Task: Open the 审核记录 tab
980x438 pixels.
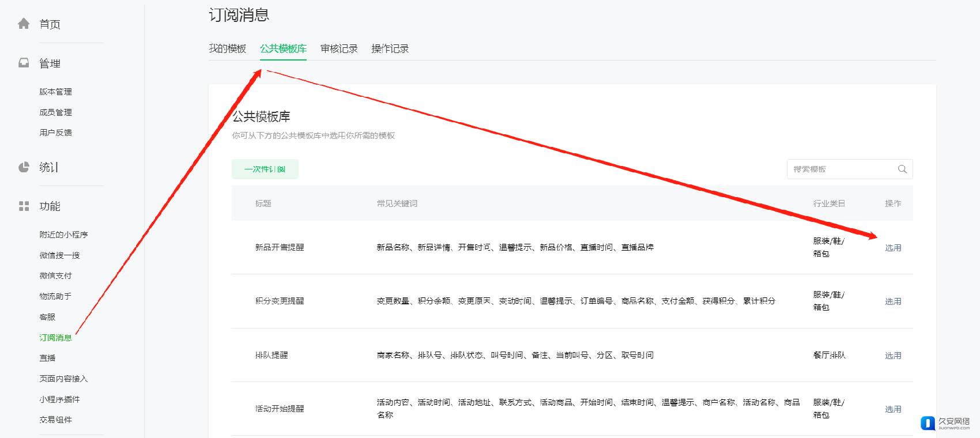Action: click(x=339, y=48)
